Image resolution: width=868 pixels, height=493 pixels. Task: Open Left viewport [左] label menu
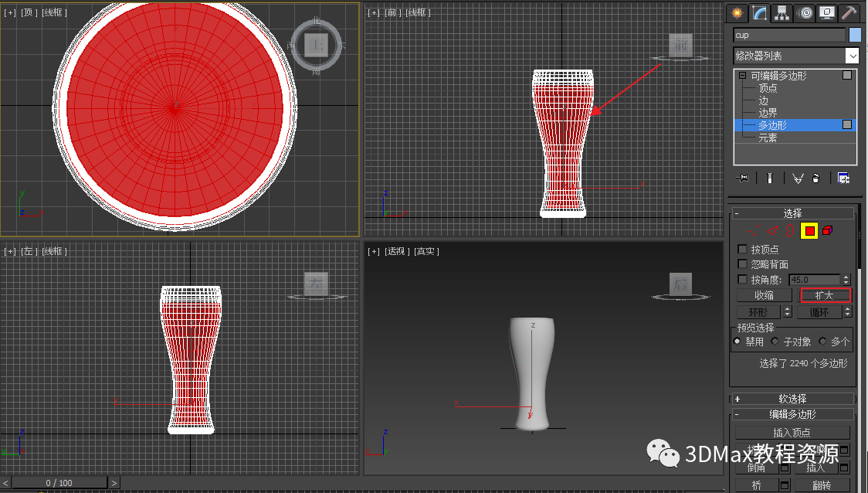[x=29, y=251]
